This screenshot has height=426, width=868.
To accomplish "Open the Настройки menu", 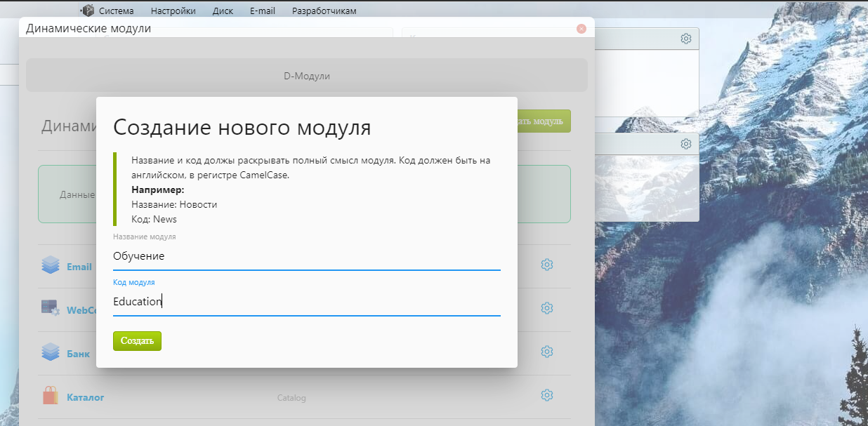I will coord(173,11).
